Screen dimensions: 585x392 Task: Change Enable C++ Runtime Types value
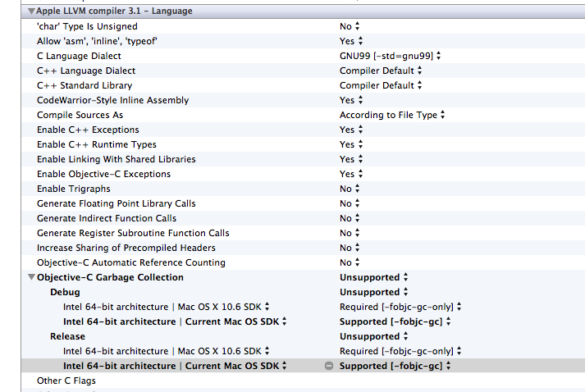[351, 144]
